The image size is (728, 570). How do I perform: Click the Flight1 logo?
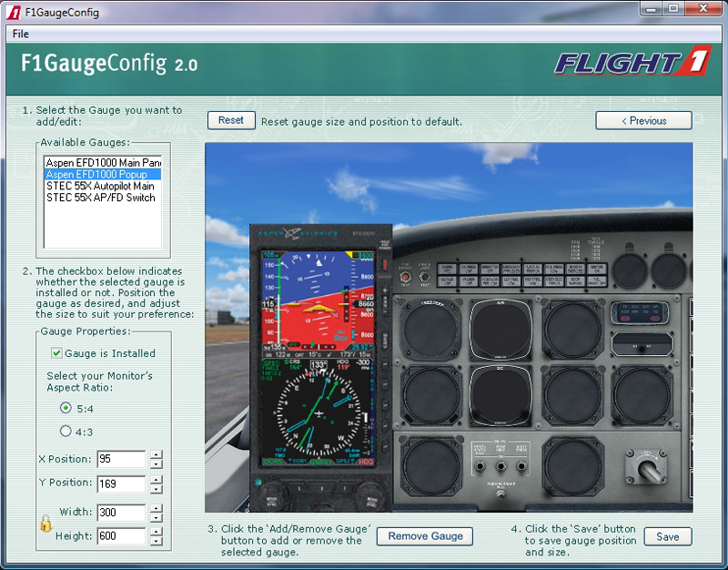tap(632, 61)
